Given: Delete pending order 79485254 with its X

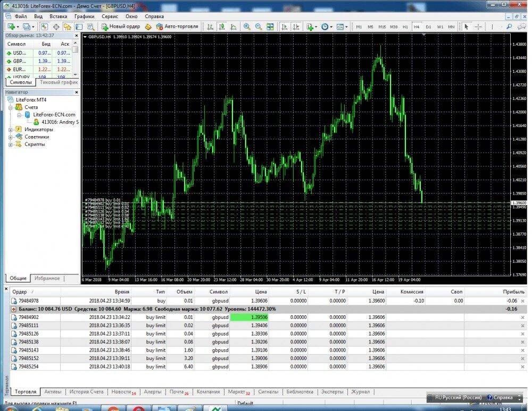Looking at the screenshot, I should point(522,367).
